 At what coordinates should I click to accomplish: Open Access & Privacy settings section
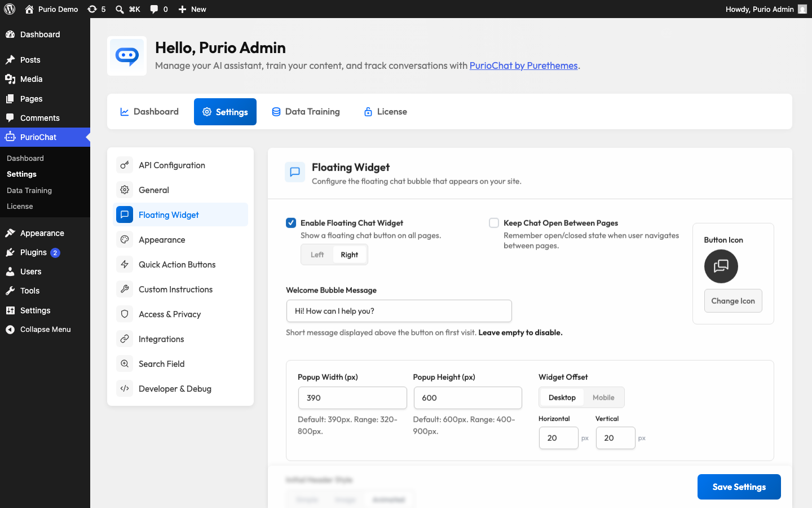[x=180, y=314]
